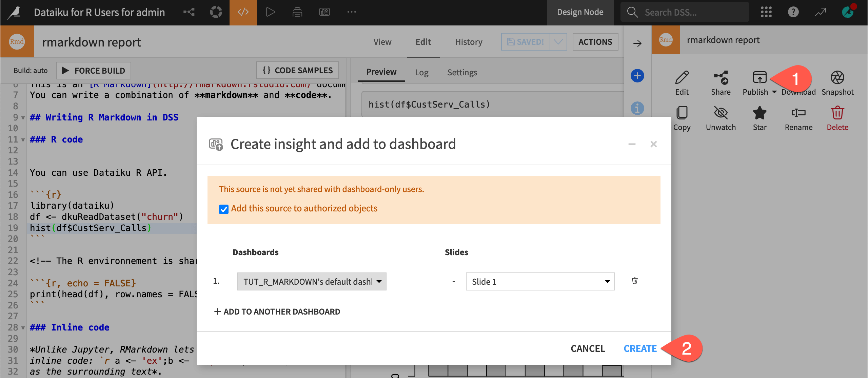The height and width of the screenshot is (378, 868).
Task: Open CODE SAMPLES
Action: (297, 70)
